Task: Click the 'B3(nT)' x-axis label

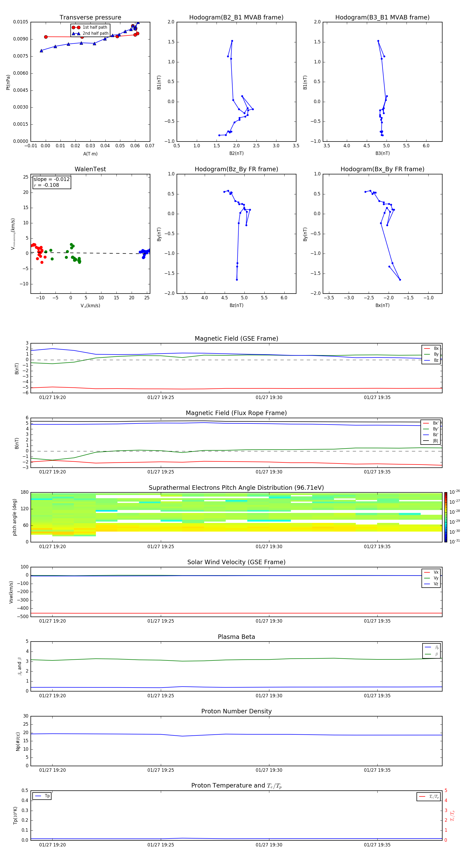Action: point(382,153)
